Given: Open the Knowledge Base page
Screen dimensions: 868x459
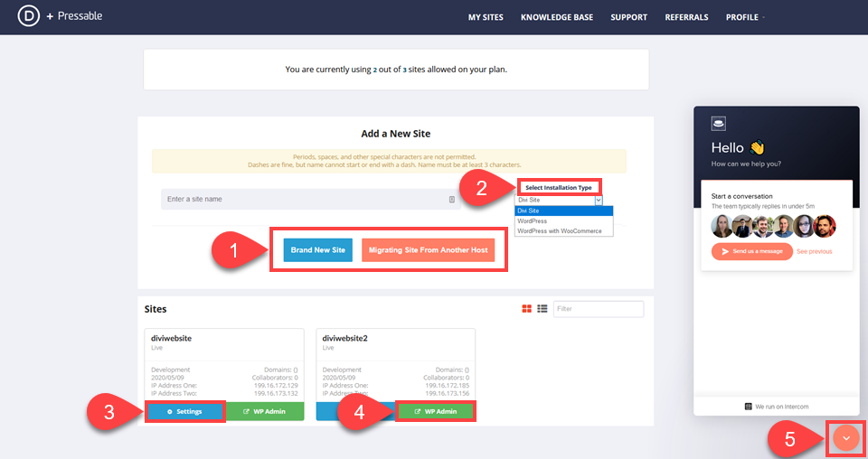Looking at the screenshot, I should tap(557, 17).
